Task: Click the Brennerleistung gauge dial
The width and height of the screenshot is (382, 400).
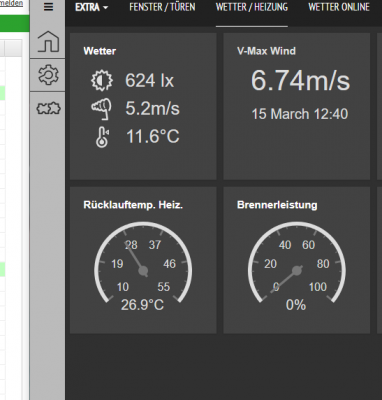Action: 297,263
